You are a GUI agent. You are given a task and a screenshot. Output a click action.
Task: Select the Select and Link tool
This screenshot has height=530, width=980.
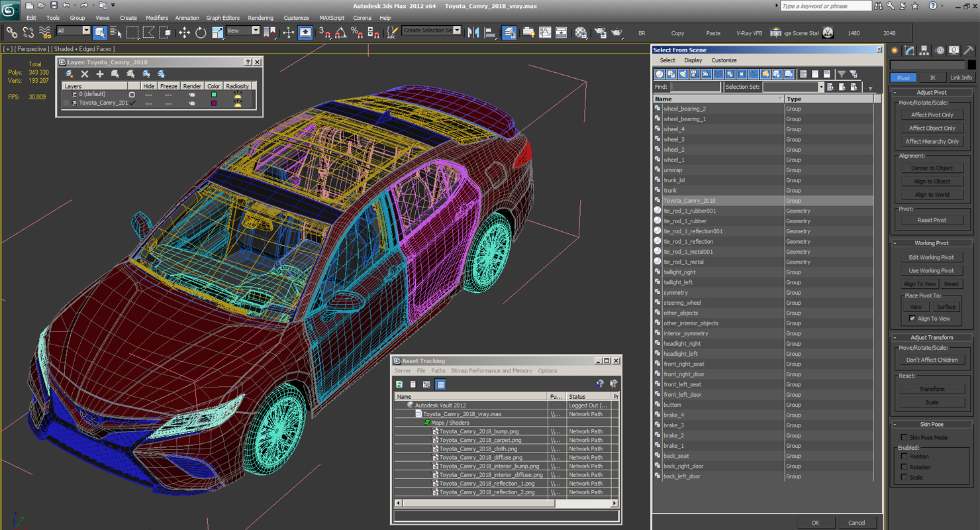coord(11,32)
